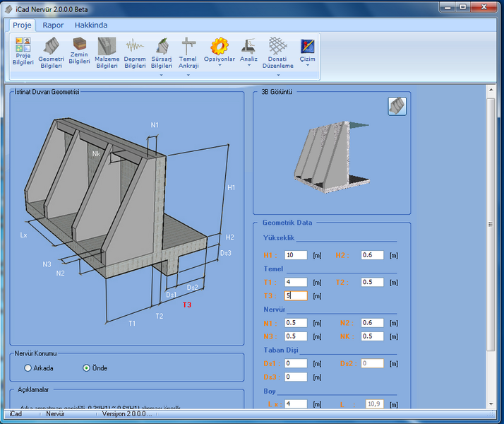Screen dimensions: 504x424
Task: Click the Geometrik Data heading
Action: 287,223
